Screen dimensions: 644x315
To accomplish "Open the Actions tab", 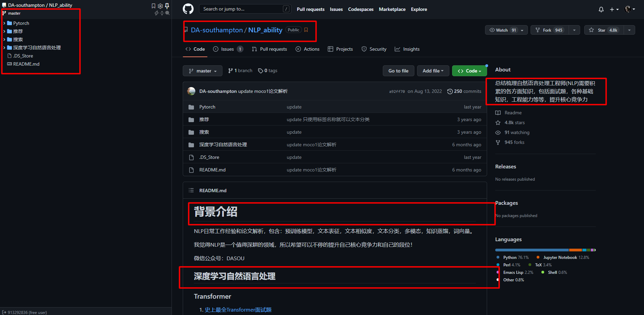I will (307, 49).
